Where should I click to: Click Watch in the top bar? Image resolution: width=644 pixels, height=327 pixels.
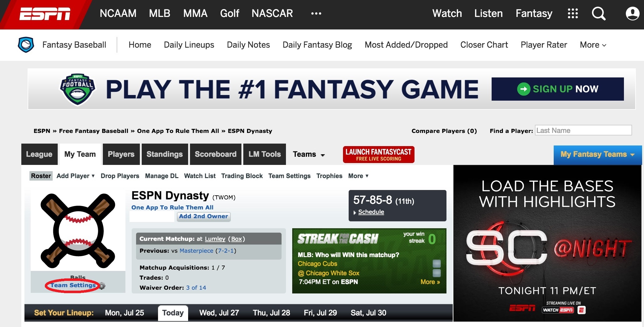447,13
